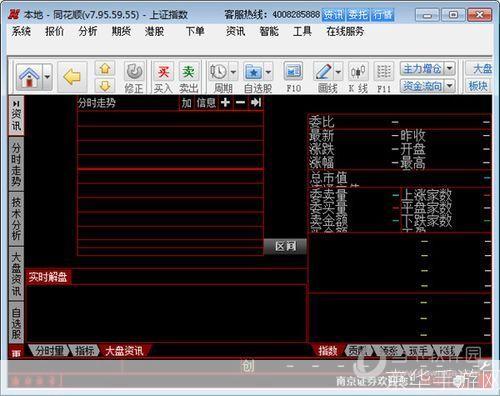The image size is (500, 396).
Task: Click the blue 行情 title bar button
Action: pos(383,15)
